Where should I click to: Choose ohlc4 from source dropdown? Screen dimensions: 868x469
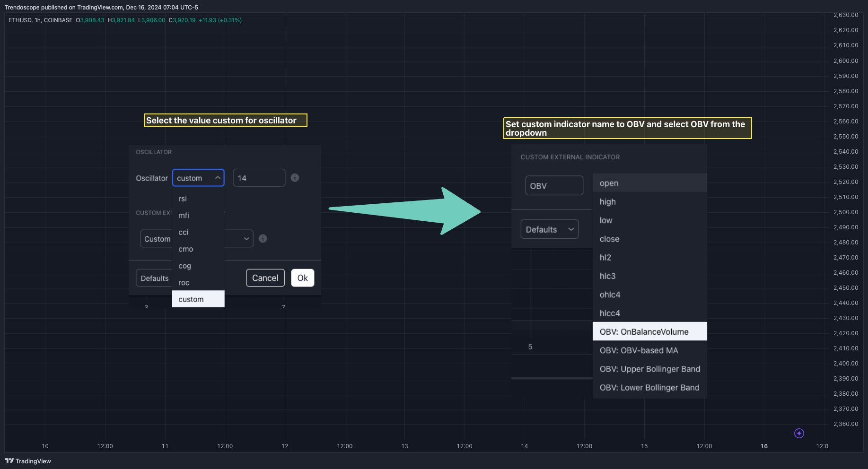tap(650, 295)
